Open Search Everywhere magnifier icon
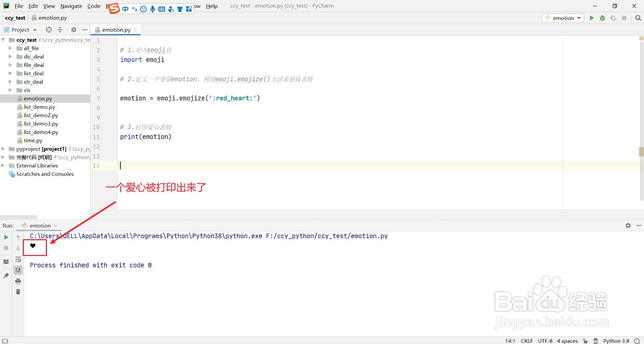The width and height of the screenshot is (644, 344). point(638,18)
